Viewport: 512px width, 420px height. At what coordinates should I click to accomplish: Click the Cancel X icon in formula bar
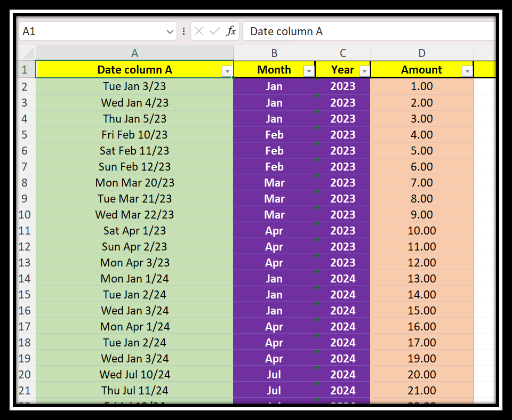tap(199, 31)
